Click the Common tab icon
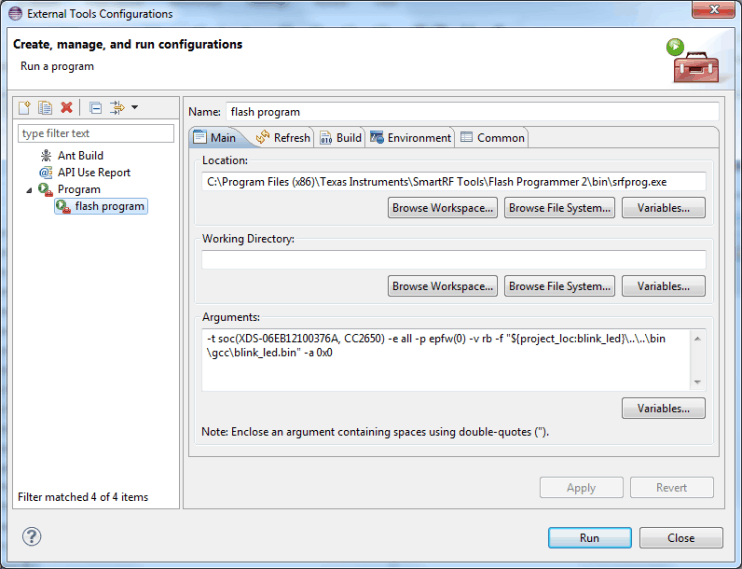742x569 pixels. [x=467, y=137]
